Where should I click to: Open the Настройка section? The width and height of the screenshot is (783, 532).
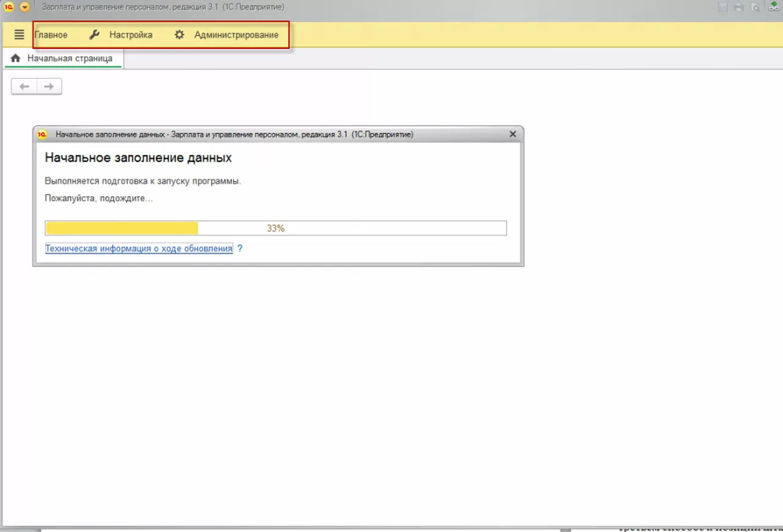pyautogui.click(x=121, y=35)
